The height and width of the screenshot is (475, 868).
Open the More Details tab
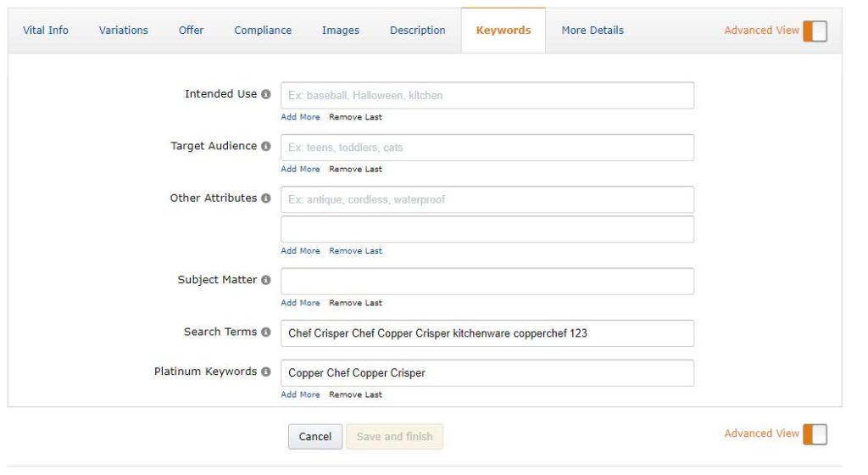[593, 31]
